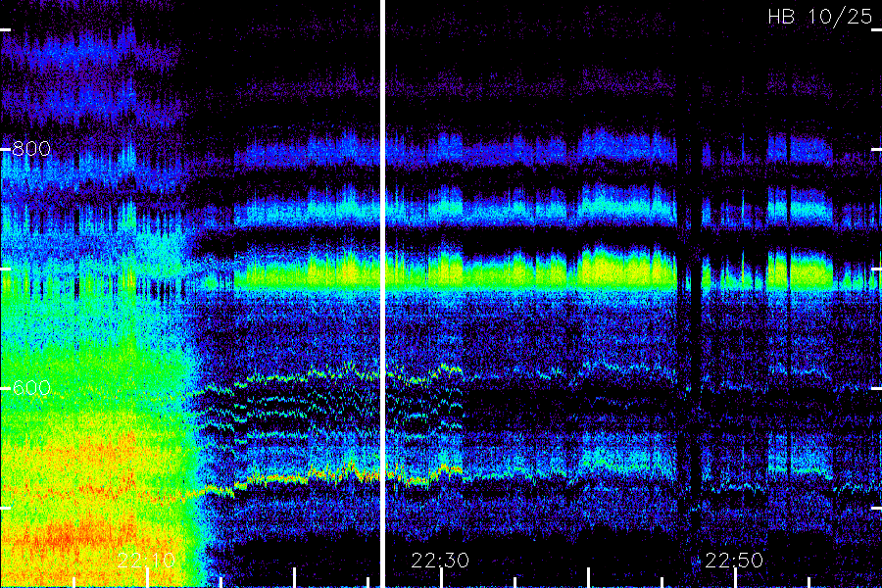Click the '22:30' time axis label
882x588 pixels.
(440, 561)
